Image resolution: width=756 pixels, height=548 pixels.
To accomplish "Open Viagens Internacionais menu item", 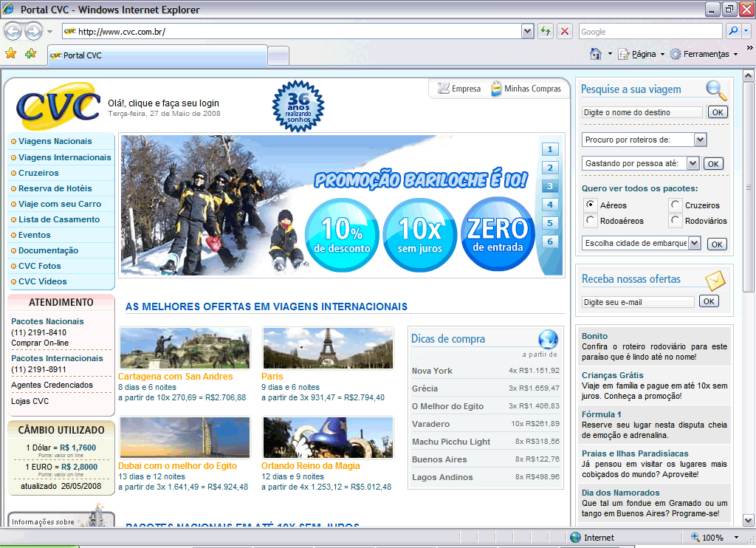I will [x=65, y=157].
